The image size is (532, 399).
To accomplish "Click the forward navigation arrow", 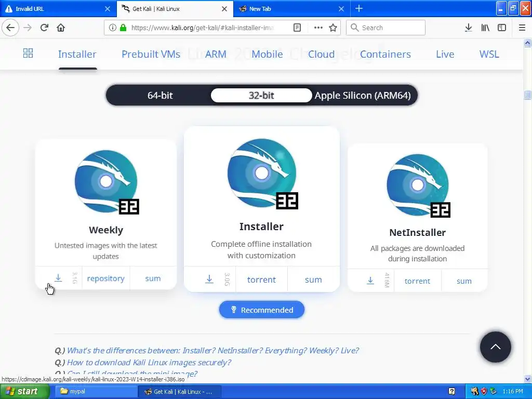I will [28, 28].
